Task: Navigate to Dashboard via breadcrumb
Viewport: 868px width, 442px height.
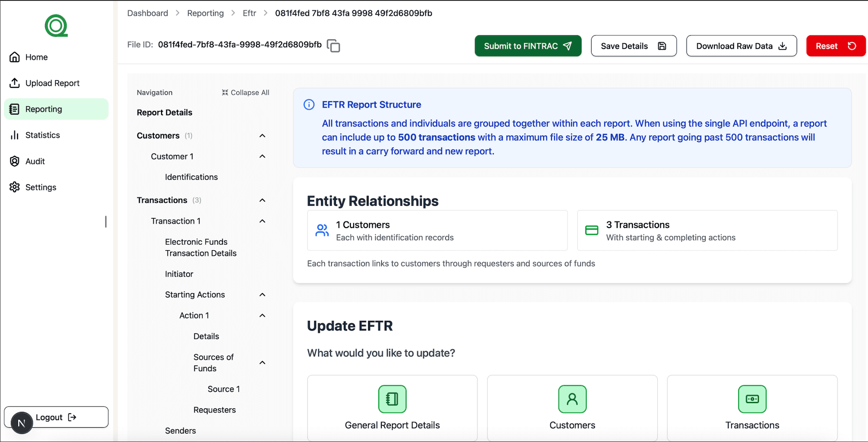Action: pyautogui.click(x=148, y=13)
